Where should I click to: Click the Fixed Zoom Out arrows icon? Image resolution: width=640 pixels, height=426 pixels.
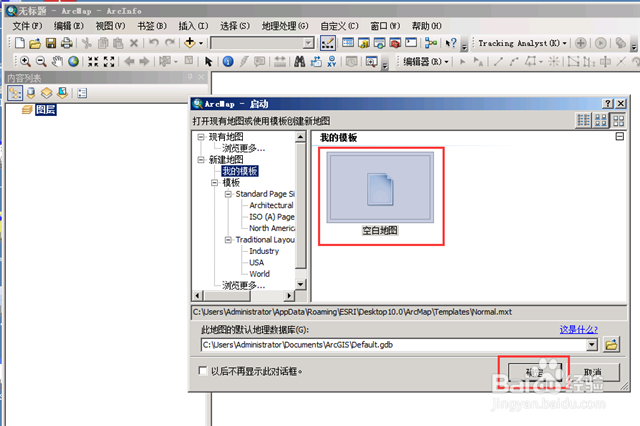pyautogui.click(x=109, y=62)
